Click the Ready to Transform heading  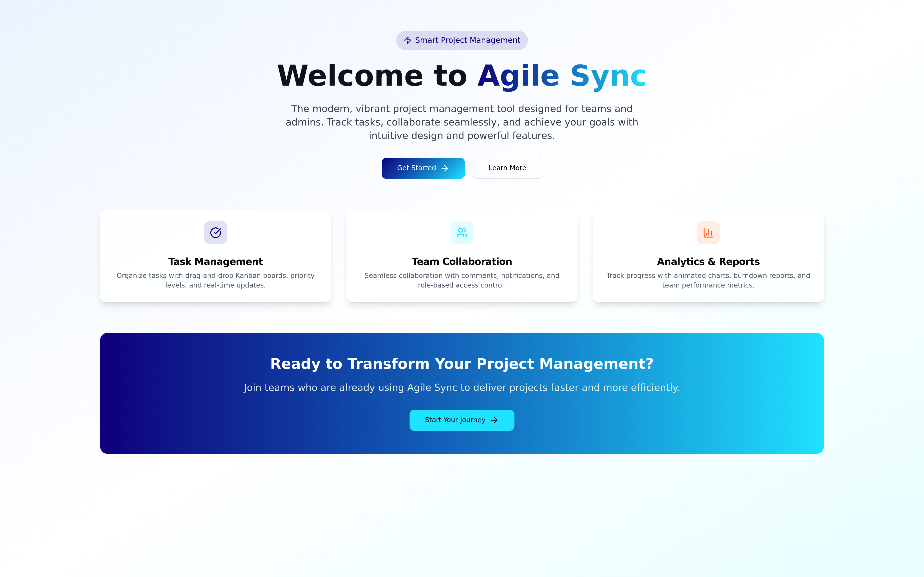pos(462,364)
